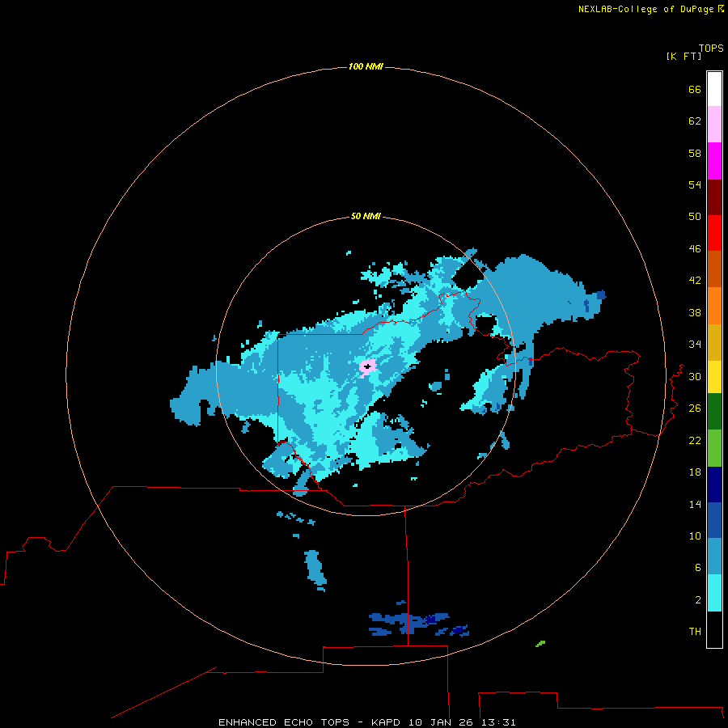Click the 10 JAN 26 date text
Image resolution: width=728 pixels, height=728 pixels.
[x=441, y=722]
